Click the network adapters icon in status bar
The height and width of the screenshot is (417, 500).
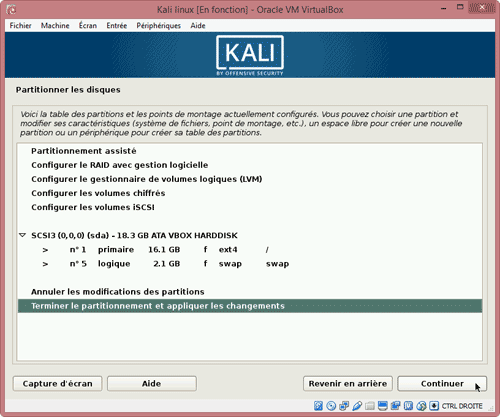pyautogui.click(x=344, y=405)
